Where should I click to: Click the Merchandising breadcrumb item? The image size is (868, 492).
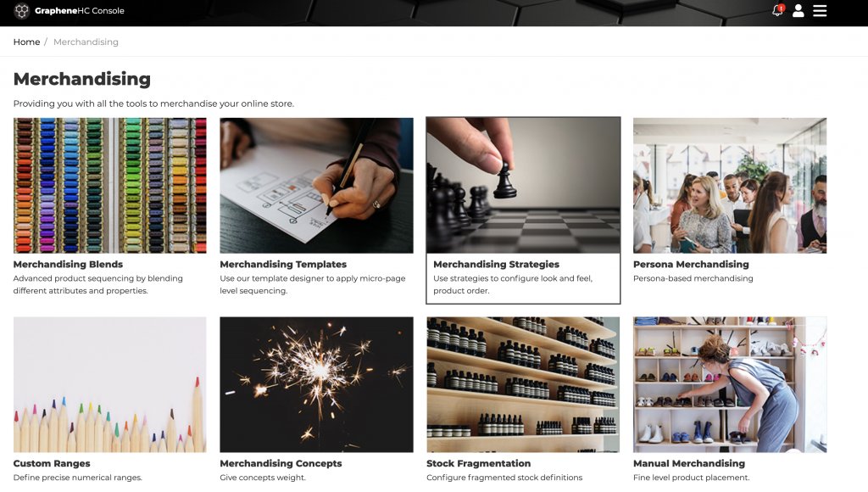pos(86,42)
